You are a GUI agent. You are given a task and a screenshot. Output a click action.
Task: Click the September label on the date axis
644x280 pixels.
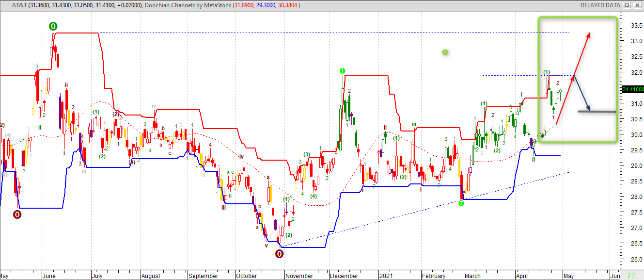tap(204, 276)
